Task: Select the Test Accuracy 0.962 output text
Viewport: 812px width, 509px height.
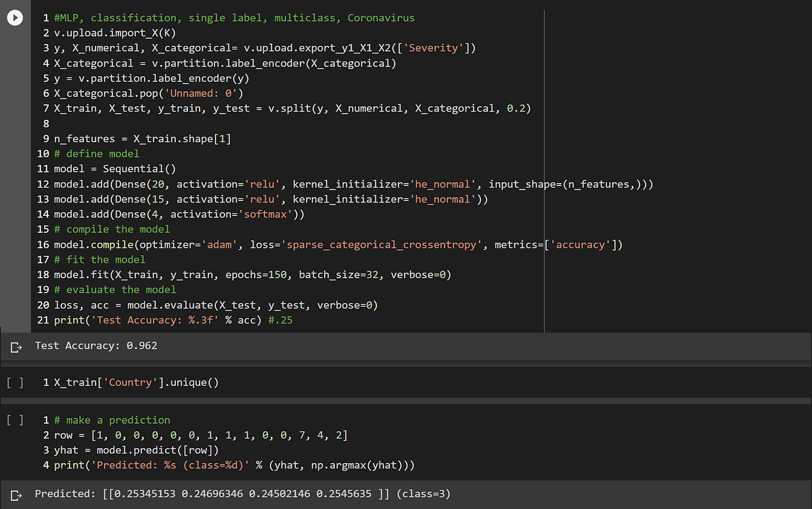Action: coord(96,346)
